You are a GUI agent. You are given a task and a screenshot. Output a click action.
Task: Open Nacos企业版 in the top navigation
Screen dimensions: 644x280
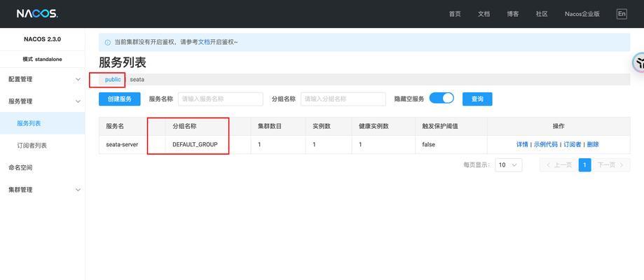[x=582, y=14]
